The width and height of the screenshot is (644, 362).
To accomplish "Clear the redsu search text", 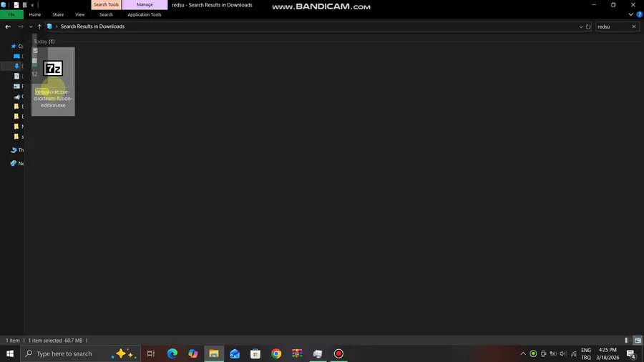I will 634,26.
